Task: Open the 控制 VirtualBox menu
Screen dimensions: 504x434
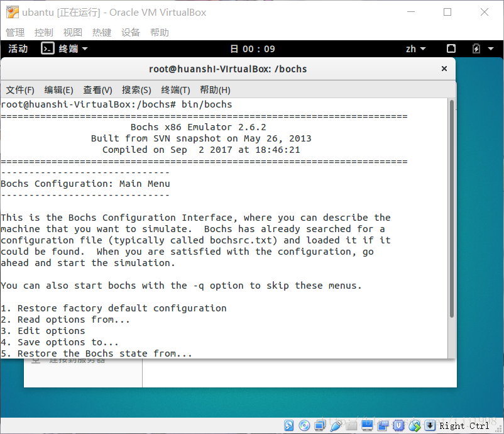Action: click(44, 32)
